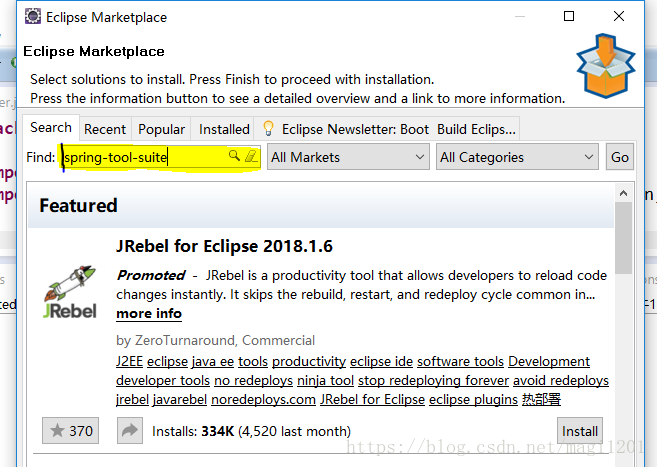Click the '热部署' tag link
This screenshot has width=657, height=467.
[541, 399]
